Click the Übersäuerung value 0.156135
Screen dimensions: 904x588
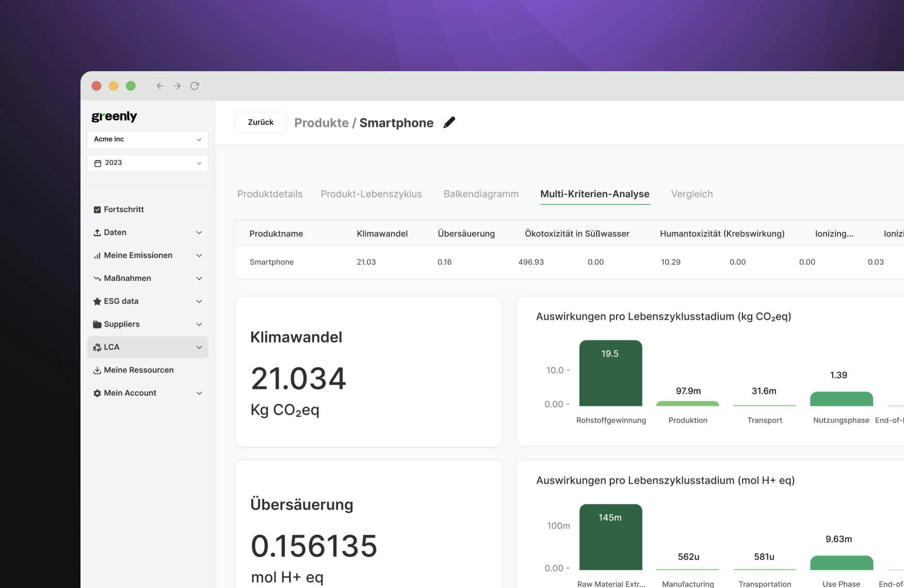(x=314, y=546)
